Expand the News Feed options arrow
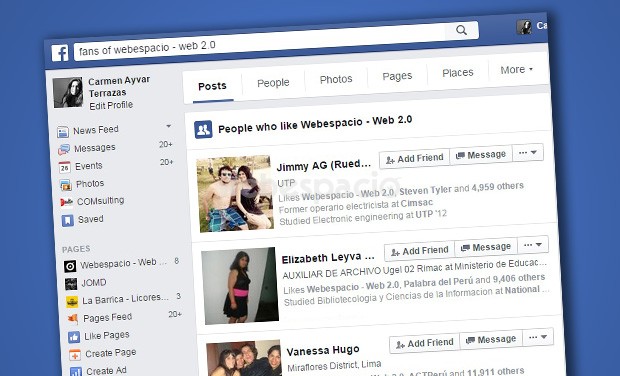The width and height of the screenshot is (620, 376). 168,126
